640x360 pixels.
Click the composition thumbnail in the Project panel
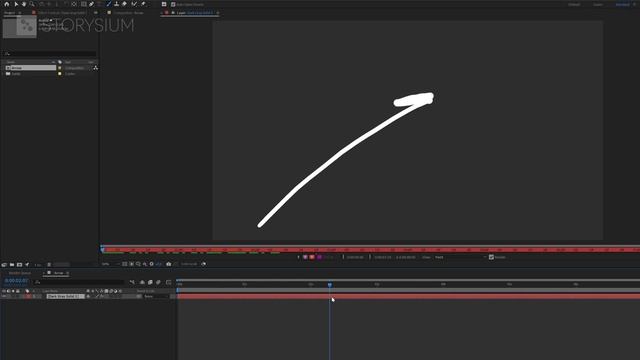pos(20,27)
